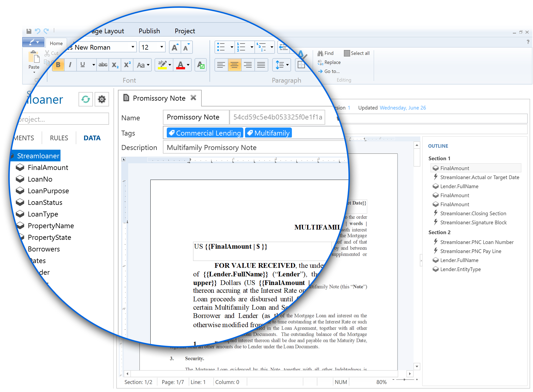Click the strikethrough text icon

[103, 65]
